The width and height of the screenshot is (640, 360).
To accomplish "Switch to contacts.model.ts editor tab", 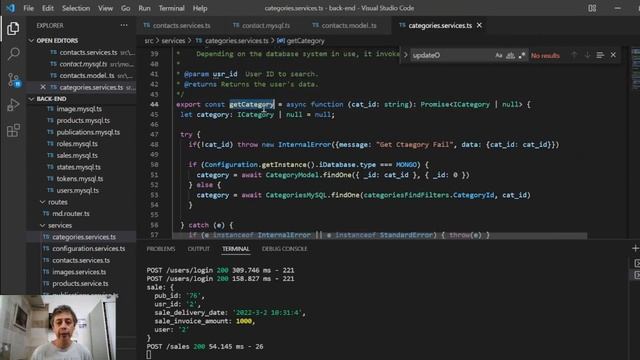I will 345,25.
